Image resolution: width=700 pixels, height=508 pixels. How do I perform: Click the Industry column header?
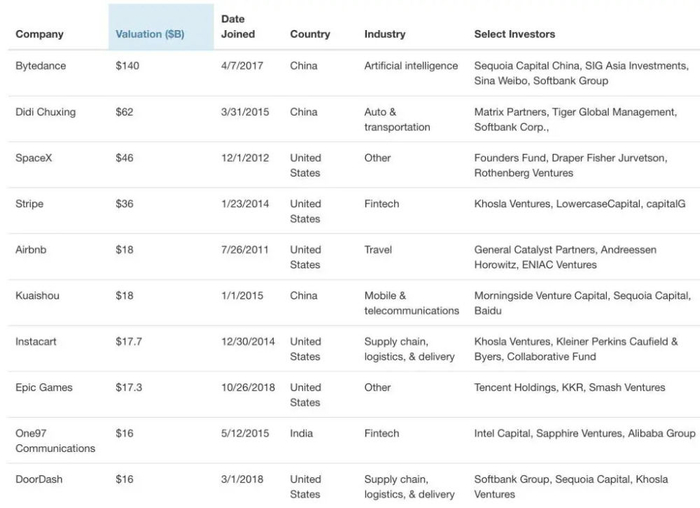click(385, 34)
